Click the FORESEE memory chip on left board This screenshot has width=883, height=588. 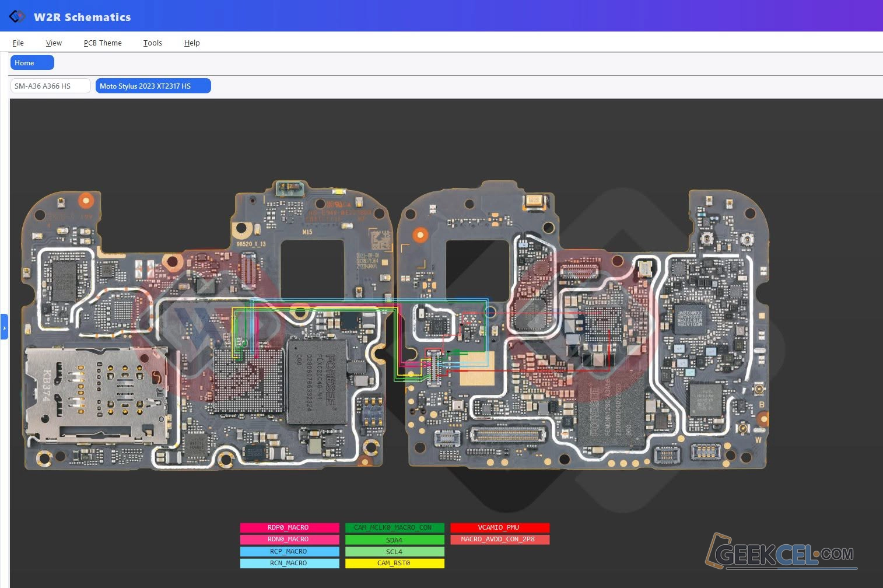[317, 381]
